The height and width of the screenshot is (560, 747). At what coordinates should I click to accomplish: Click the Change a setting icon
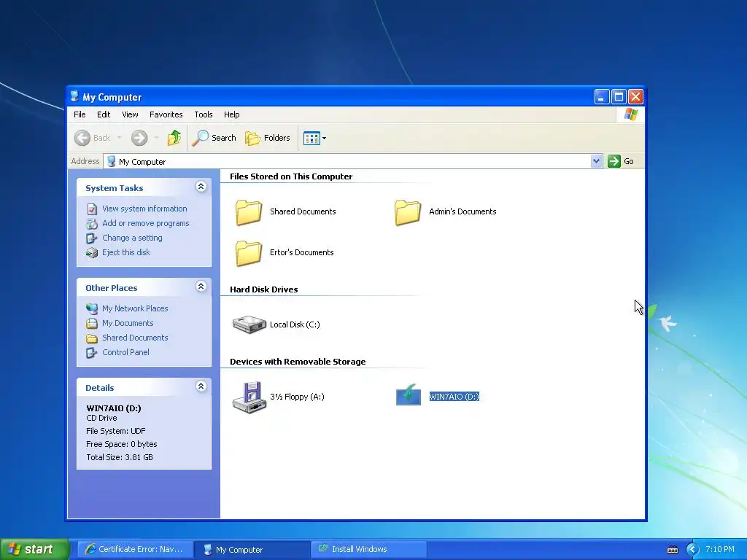91,238
